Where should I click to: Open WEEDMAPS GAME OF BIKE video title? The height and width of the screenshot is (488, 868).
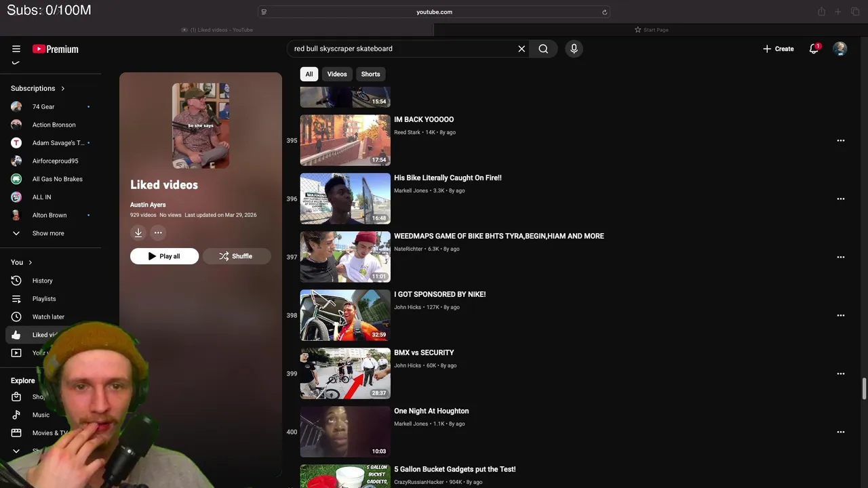pos(499,236)
